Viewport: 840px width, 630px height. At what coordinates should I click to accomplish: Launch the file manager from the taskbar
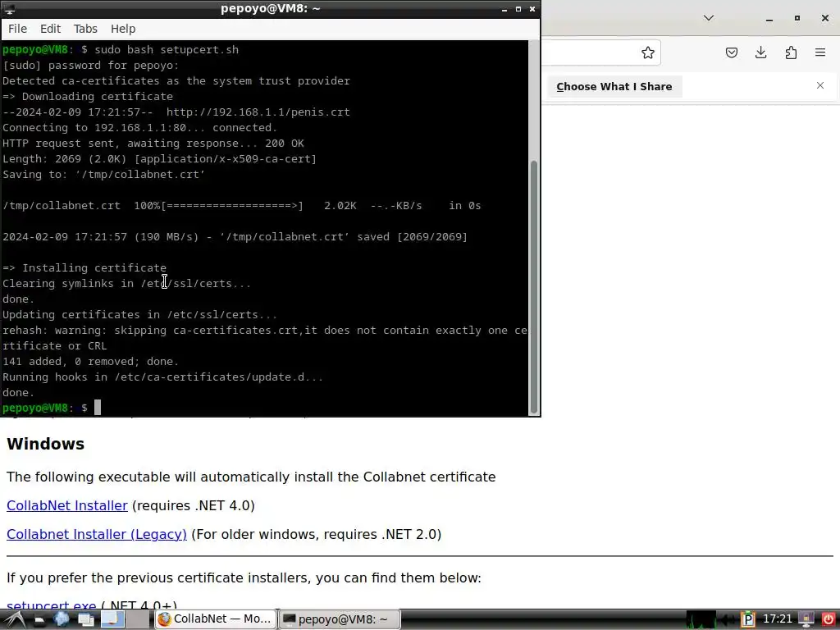tap(39, 620)
